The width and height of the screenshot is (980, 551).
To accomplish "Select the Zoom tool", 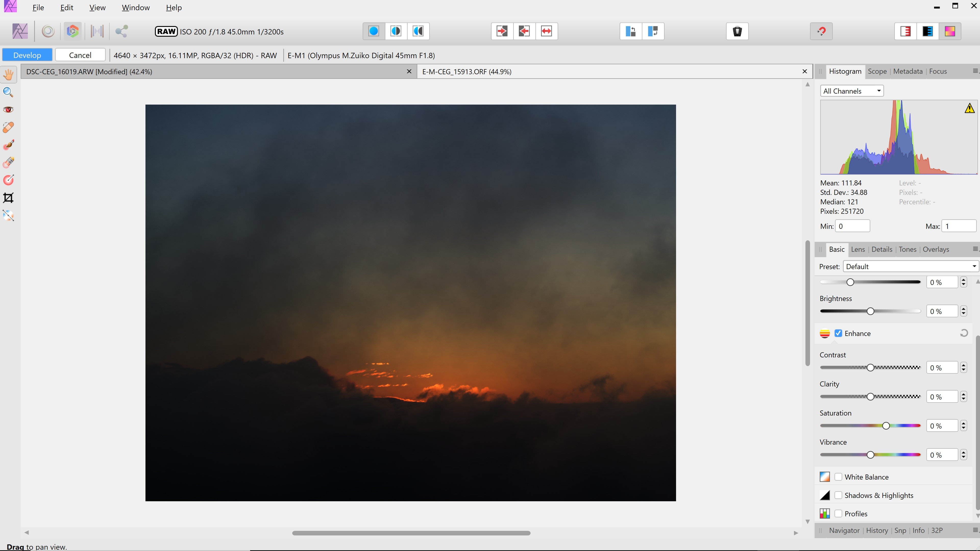I will click(8, 92).
